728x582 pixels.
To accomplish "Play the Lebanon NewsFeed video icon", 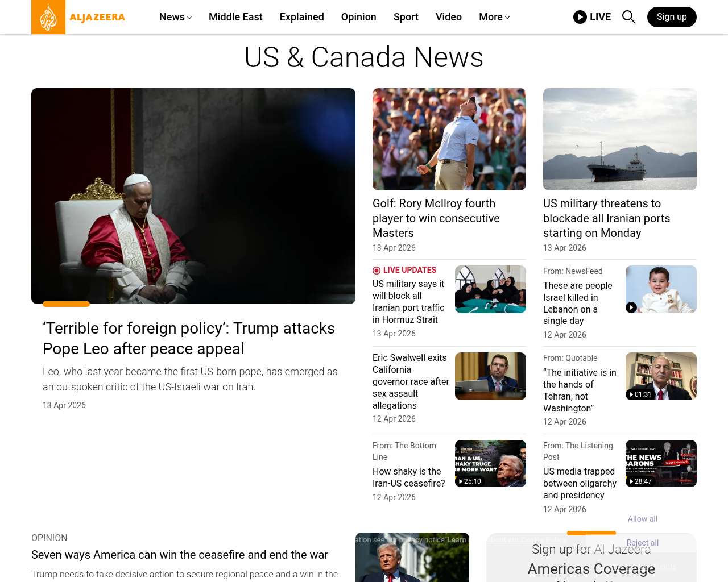I will point(631,307).
